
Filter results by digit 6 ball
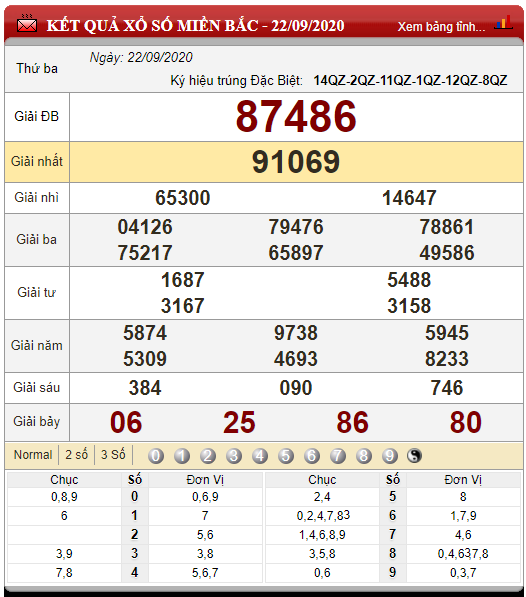312,456
